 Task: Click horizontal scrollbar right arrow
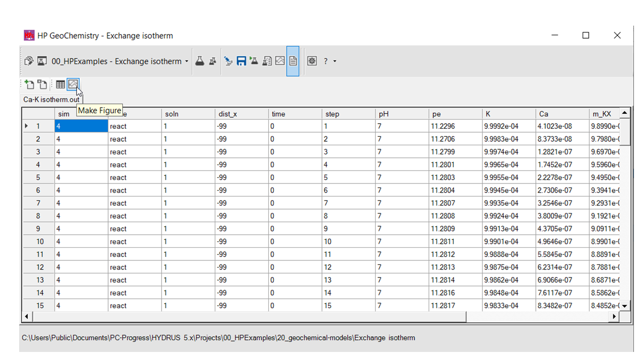pyautogui.click(x=614, y=317)
